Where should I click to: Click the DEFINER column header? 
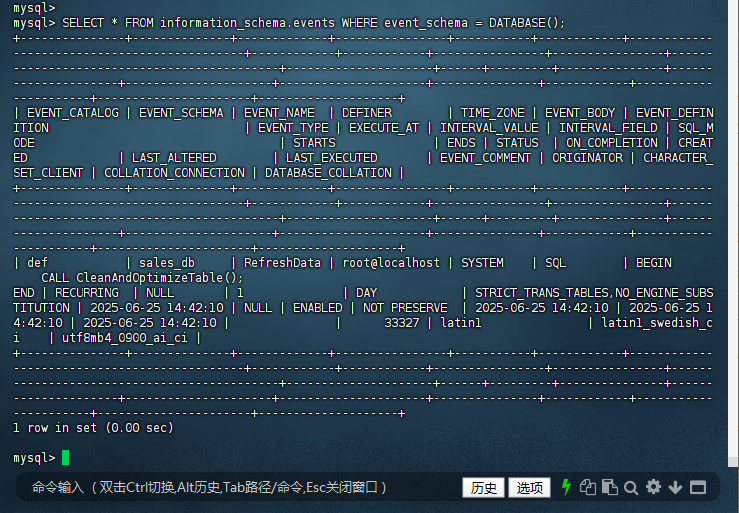tap(367, 113)
